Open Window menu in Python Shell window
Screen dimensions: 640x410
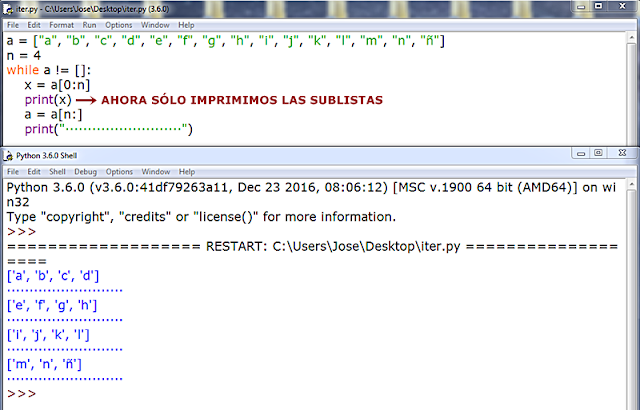coord(156,171)
